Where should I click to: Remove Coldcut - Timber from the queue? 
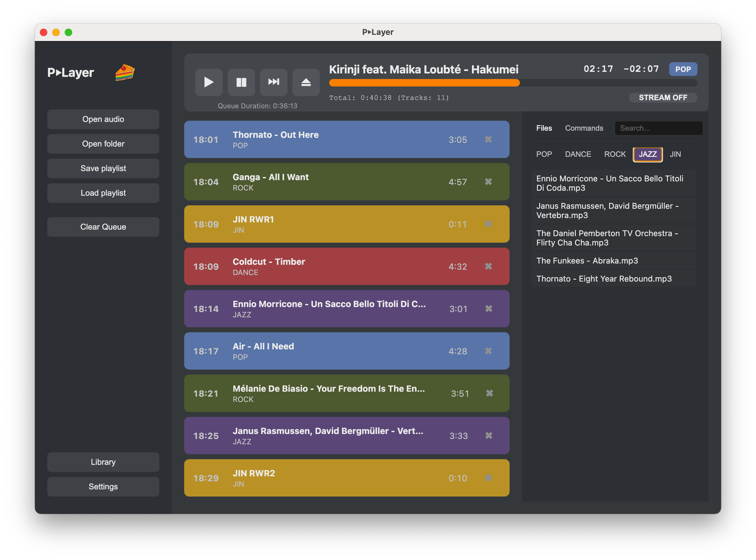click(x=488, y=266)
